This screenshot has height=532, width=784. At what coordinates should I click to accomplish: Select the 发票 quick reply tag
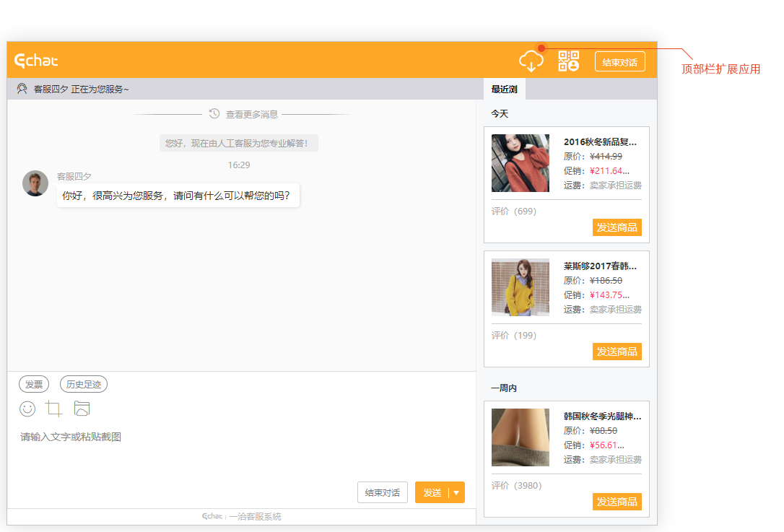[34, 385]
